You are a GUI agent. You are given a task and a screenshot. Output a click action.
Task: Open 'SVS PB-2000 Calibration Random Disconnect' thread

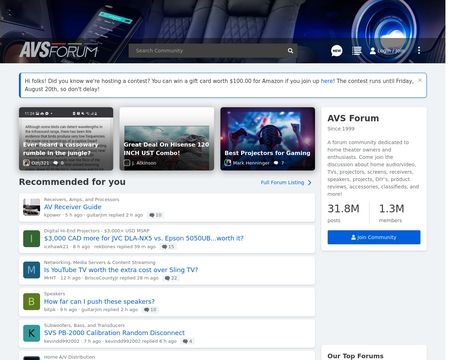[x=114, y=333]
